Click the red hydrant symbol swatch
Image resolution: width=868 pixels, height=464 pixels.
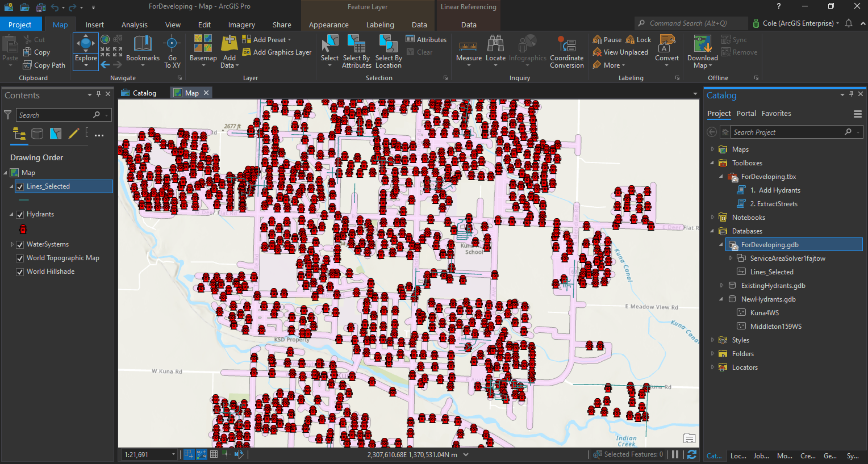[23, 229]
